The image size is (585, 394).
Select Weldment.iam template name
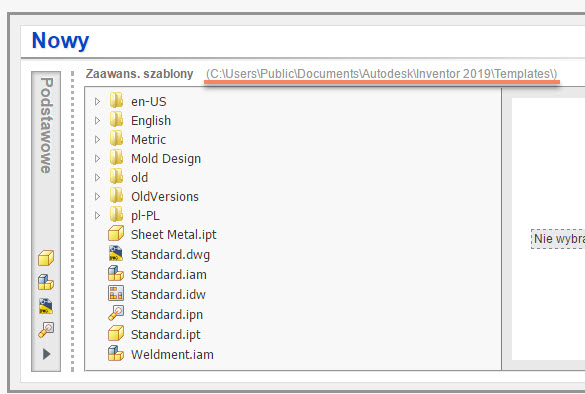pyautogui.click(x=172, y=354)
